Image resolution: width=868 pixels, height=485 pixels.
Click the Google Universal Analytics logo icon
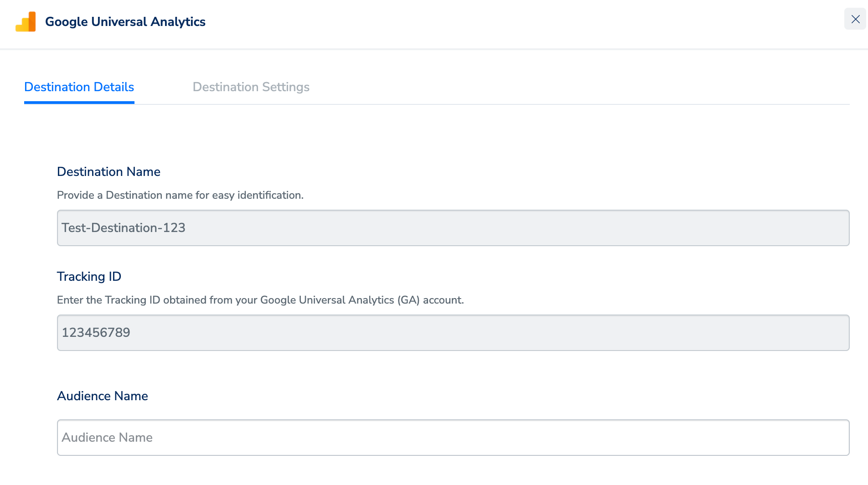click(x=26, y=22)
